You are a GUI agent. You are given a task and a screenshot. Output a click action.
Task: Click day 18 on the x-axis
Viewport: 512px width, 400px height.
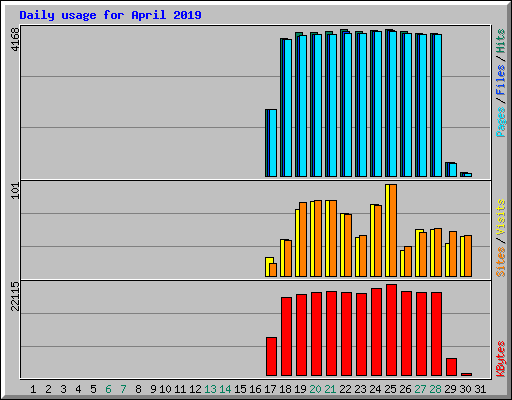click(285, 389)
